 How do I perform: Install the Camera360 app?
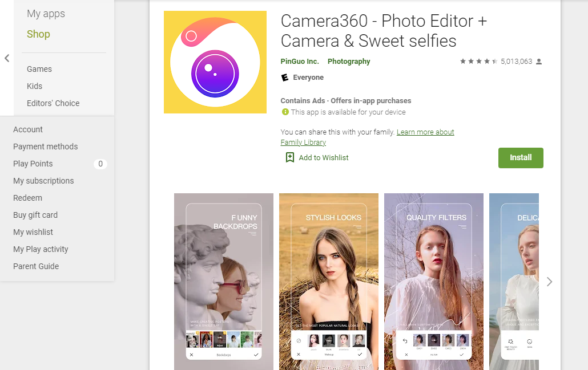click(520, 158)
